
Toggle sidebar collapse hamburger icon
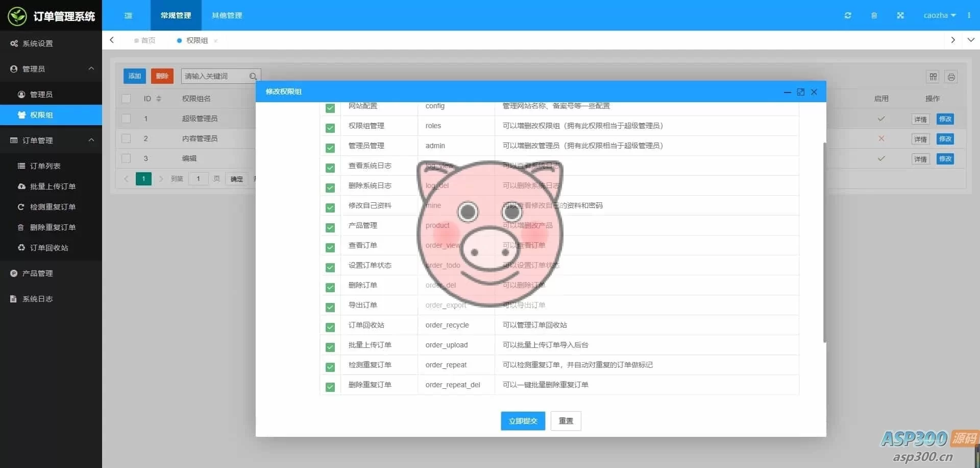click(x=128, y=15)
